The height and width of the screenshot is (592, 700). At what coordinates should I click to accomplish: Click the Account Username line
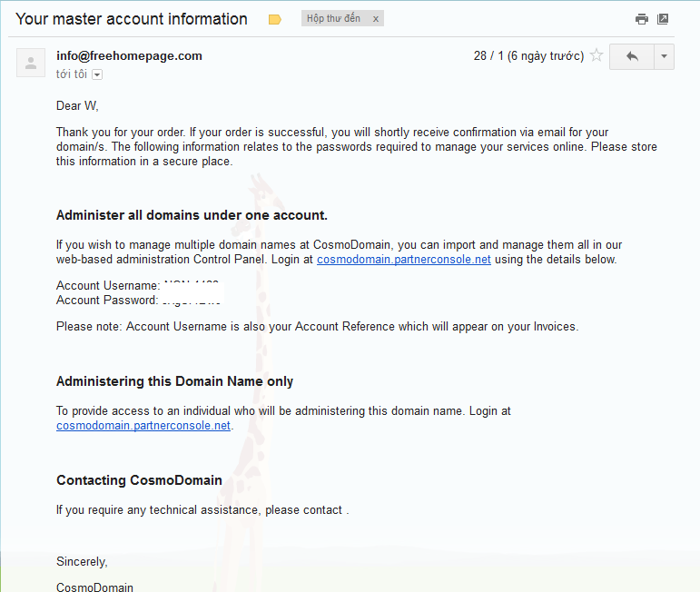coord(138,285)
